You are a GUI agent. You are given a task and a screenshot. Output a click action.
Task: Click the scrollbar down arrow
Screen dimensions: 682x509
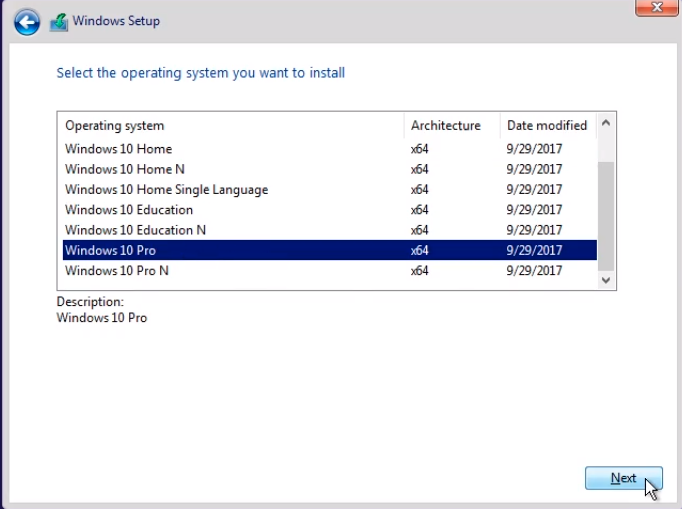coord(605,280)
